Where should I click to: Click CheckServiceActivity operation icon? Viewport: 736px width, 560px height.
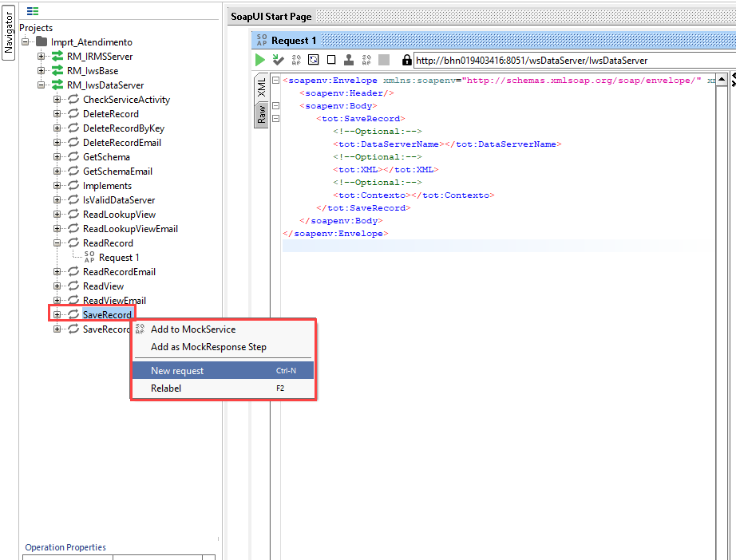73,100
